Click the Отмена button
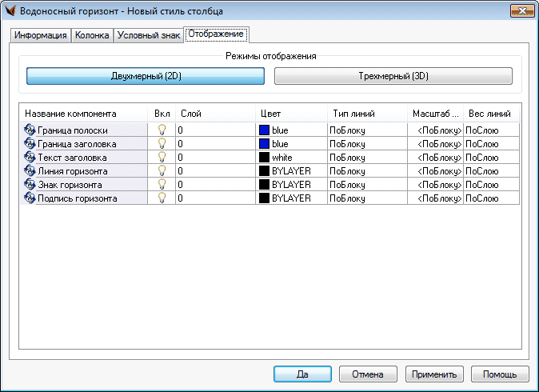 pos(368,374)
